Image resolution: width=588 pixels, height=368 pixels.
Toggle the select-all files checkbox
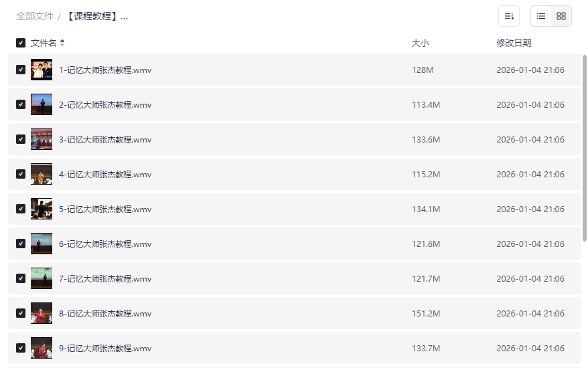pos(21,43)
